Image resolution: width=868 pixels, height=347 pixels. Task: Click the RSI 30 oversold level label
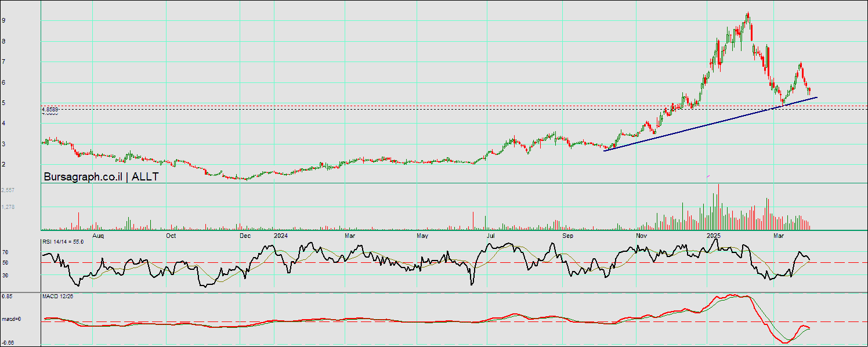(x=5, y=275)
